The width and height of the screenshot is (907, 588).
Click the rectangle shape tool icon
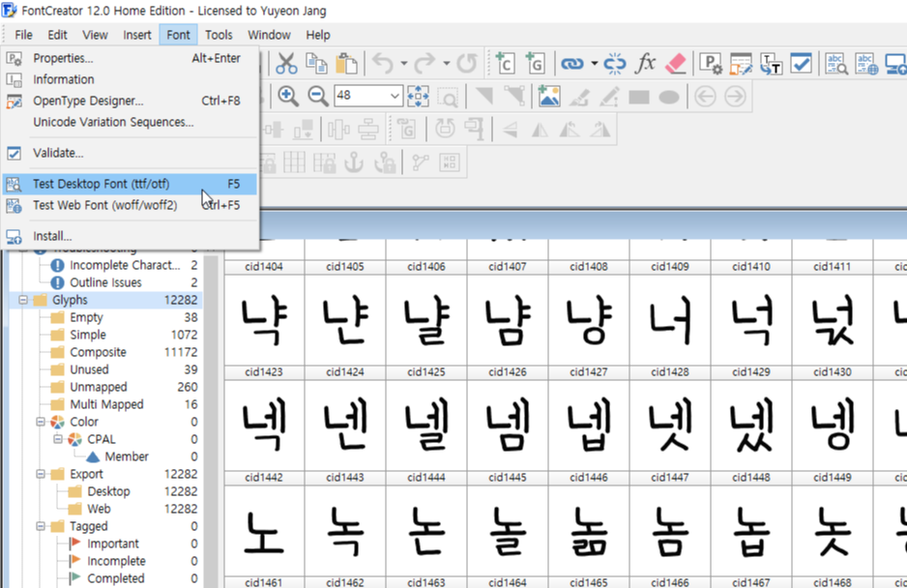(639, 97)
